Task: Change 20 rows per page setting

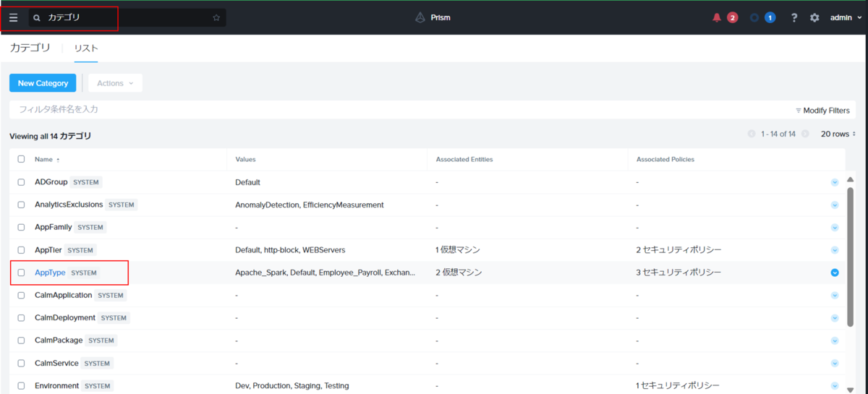Action: [x=838, y=134]
